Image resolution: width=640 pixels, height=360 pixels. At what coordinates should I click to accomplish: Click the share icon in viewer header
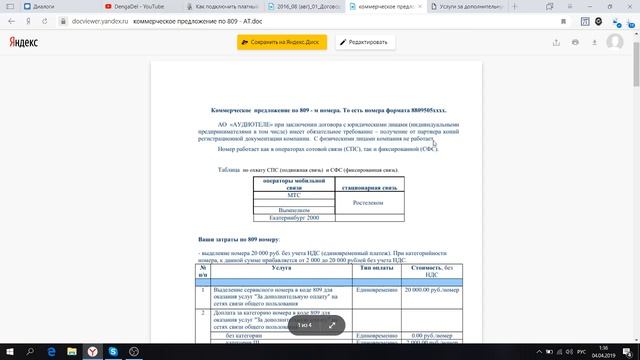[556, 42]
